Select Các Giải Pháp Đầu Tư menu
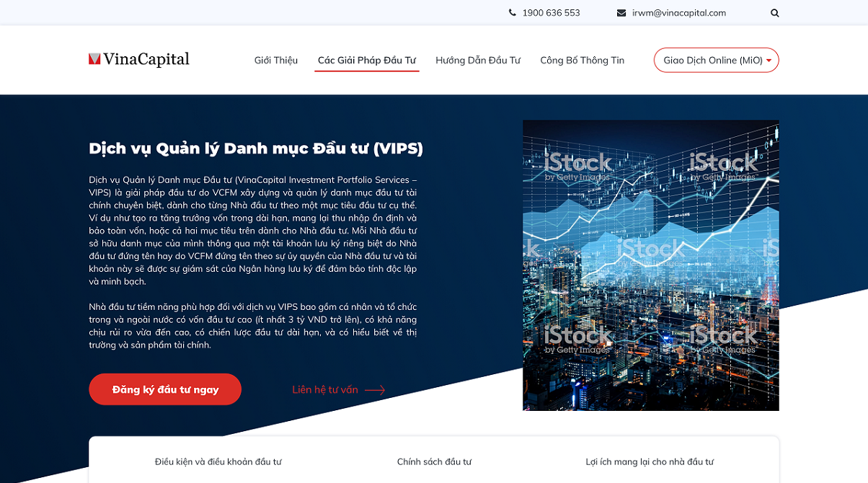Screen dimensions: 868x483 [x=367, y=61]
